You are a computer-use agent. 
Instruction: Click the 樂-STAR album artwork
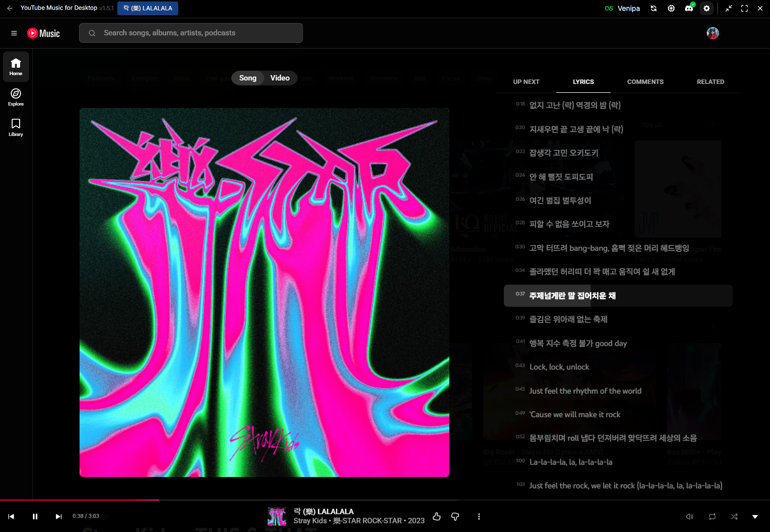click(264, 293)
